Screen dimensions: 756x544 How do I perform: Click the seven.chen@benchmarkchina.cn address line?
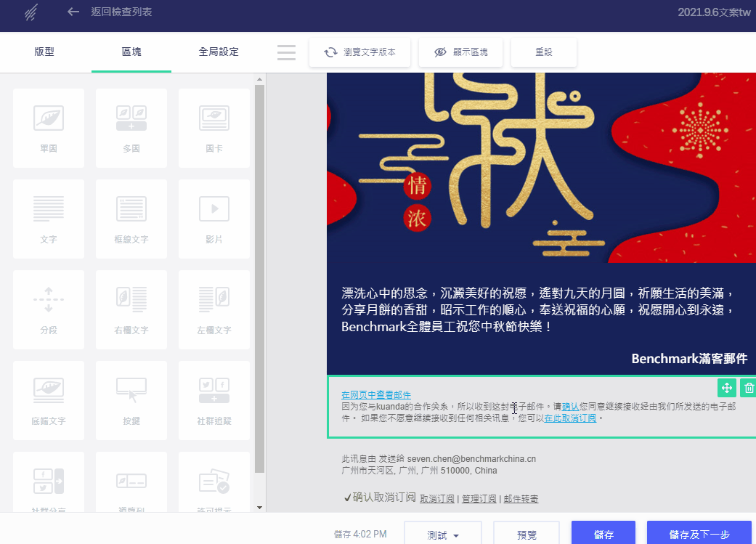tap(439, 458)
